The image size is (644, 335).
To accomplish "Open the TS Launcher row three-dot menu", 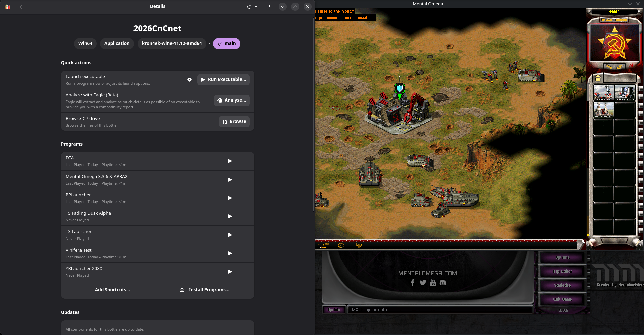I will [244, 235].
